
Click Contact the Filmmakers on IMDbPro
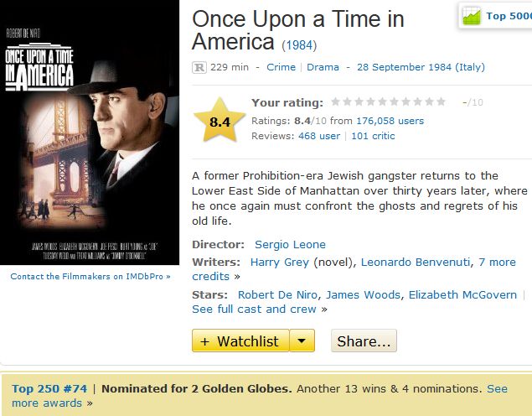[x=90, y=277]
